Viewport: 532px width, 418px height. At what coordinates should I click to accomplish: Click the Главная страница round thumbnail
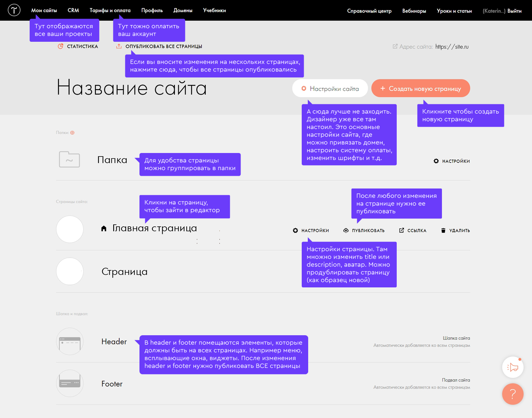coord(70,229)
